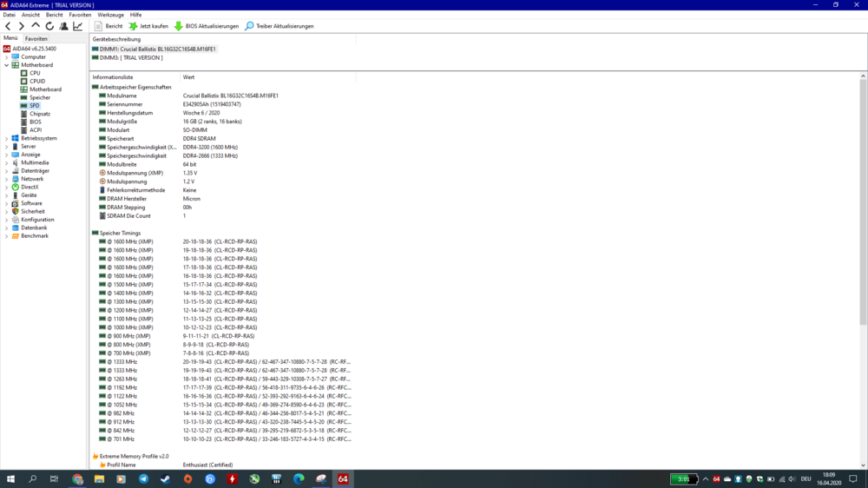This screenshot has height=488, width=868.
Task: Click the back navigation arrow
Action: 9,26
